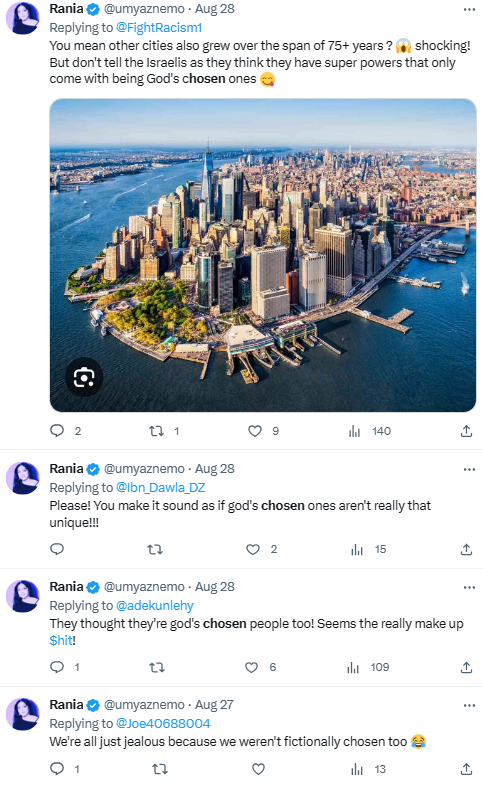
Task: Open more options on the first tweet
Action: tap(469, 10)
